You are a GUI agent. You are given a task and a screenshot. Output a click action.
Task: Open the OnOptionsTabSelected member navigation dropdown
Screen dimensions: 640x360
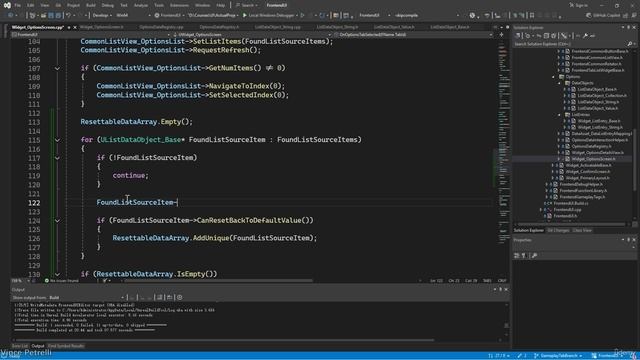tap(413, 35)
